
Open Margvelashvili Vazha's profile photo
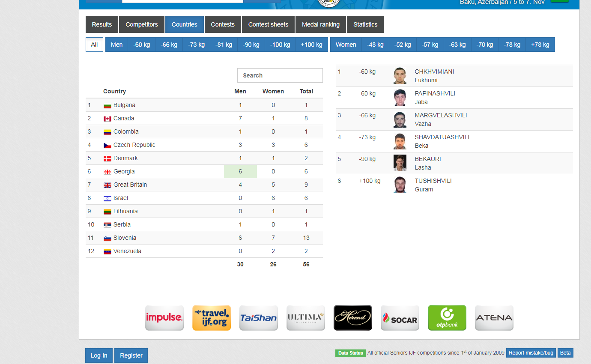coord(400,119)
